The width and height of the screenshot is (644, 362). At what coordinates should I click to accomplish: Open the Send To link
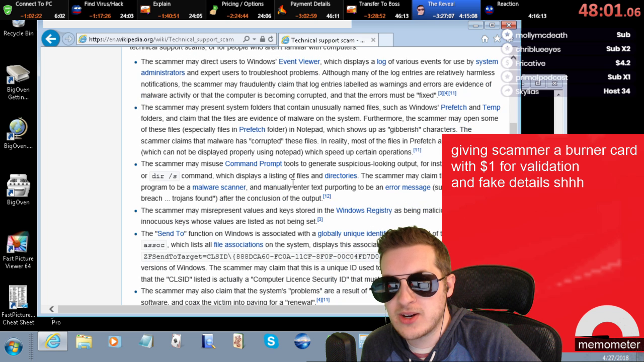pyautogui.click(x=171, y=234)
